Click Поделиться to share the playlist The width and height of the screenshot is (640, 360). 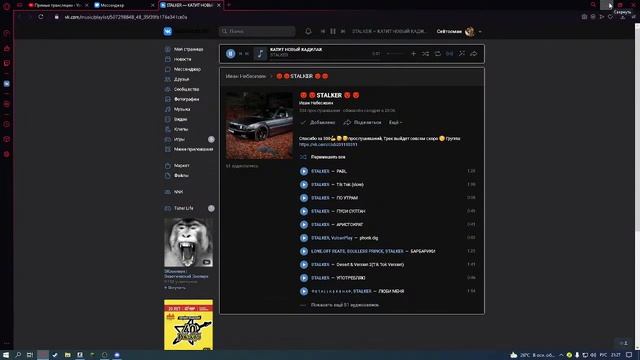pos(362,122)
